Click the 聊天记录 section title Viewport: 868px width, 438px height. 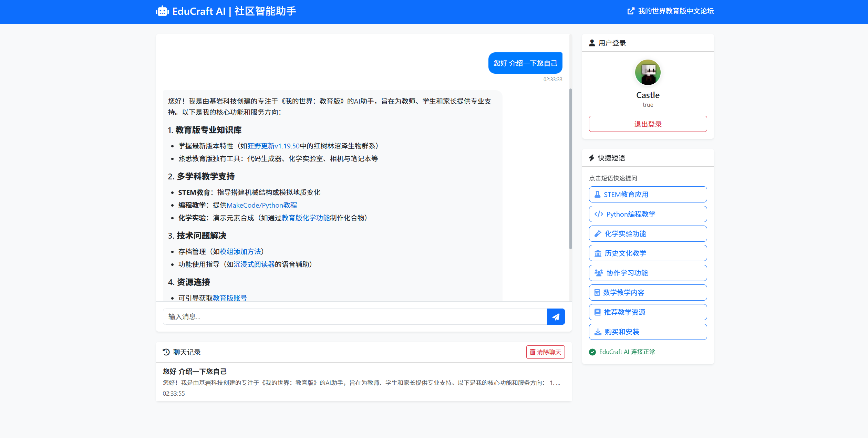pyautogui.click(x=187, y=352)
